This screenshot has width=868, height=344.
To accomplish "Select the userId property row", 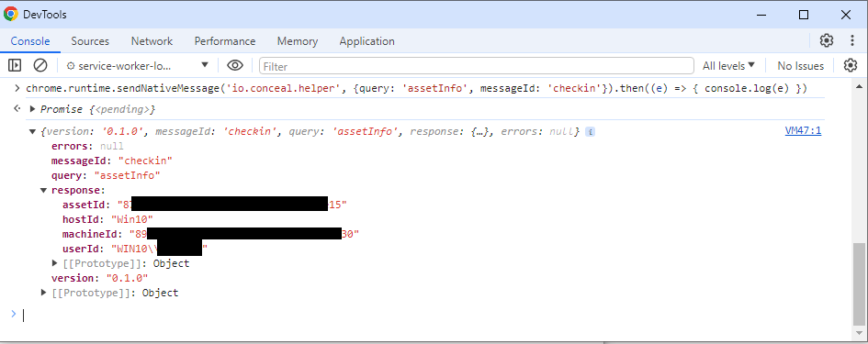I will 135,249.
